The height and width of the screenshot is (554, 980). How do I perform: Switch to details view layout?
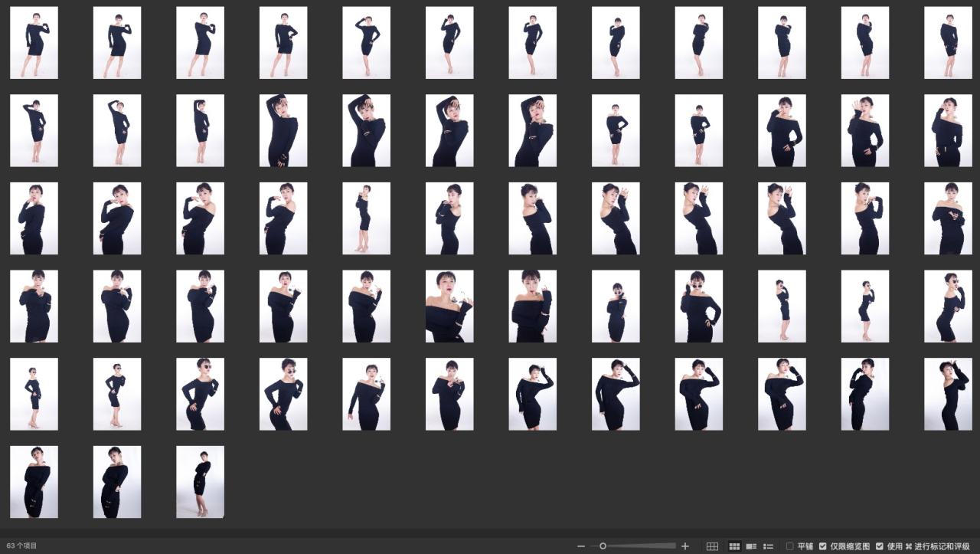click(751, 546)
